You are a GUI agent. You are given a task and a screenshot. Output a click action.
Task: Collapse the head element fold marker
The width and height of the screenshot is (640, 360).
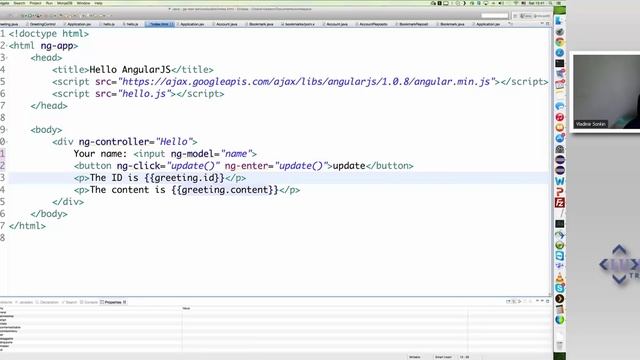click(7, 58)
